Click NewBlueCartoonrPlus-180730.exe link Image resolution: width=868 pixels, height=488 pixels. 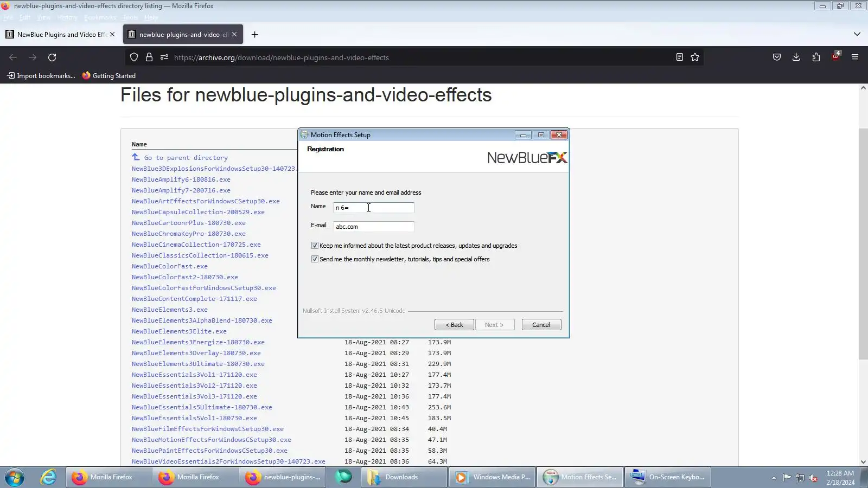click(x=188, y=223)
